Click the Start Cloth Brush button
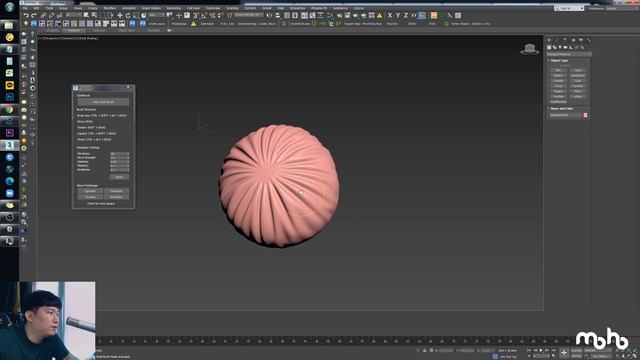 pos(103,102)
